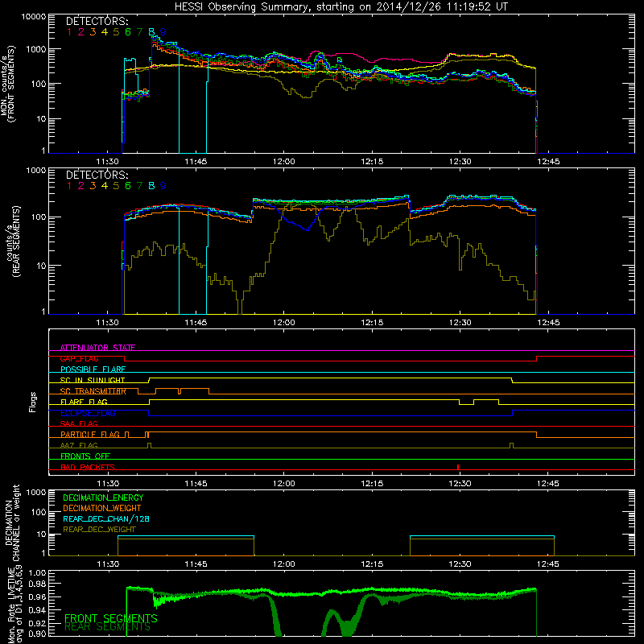Click 11:30 tick label under flags panel
The height and width of the screenshot is (644, 644).
tap(108, 484)
